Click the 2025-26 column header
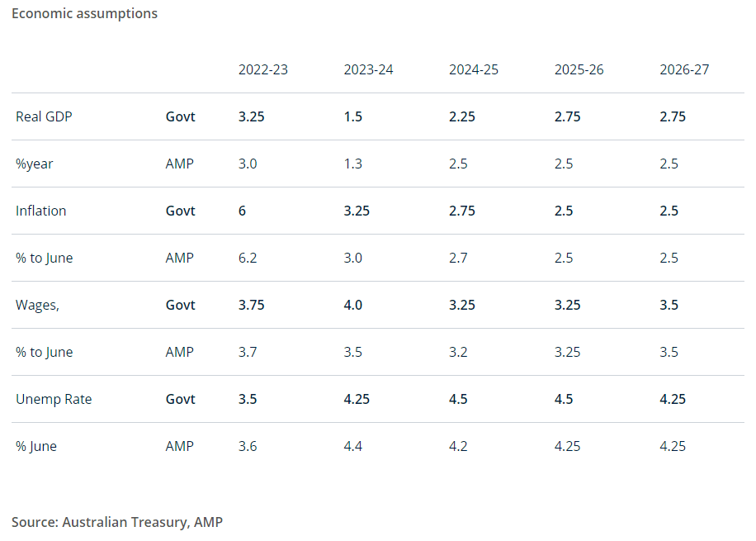The image size is (756, 541). 579,69
